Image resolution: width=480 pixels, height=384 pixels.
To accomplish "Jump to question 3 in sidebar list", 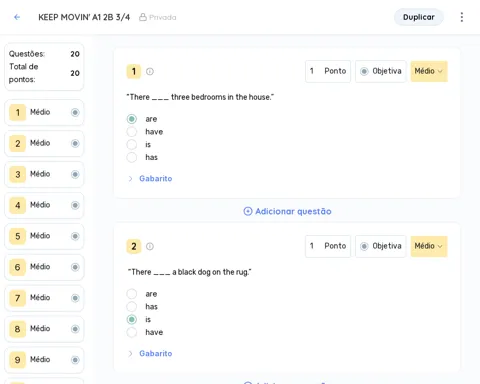I will pos(44,174).
